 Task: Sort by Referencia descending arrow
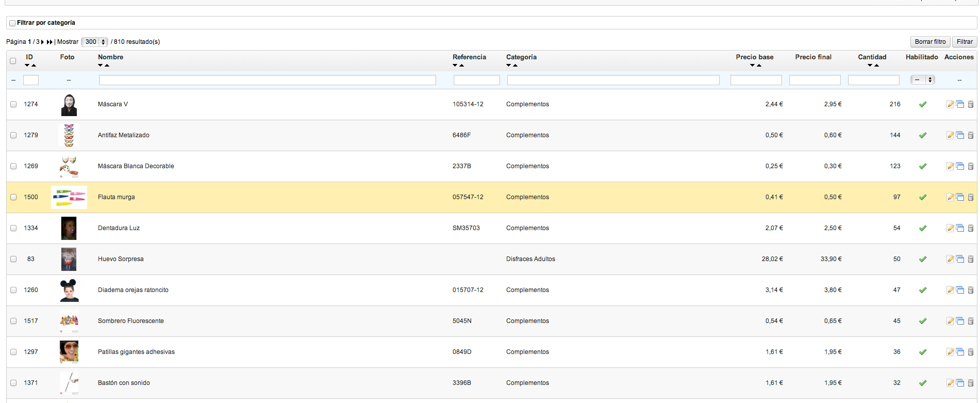[x=455, y=66]
